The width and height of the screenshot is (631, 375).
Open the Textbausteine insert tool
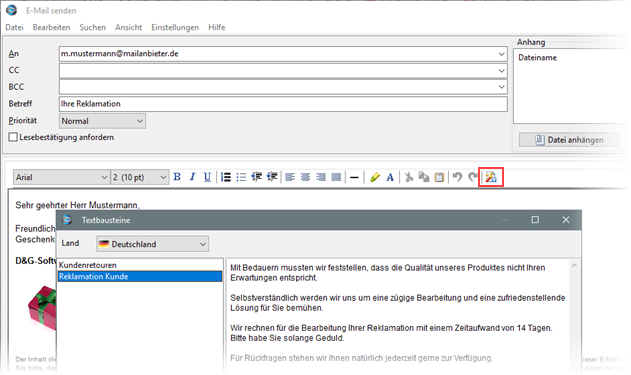pos(491,177)
